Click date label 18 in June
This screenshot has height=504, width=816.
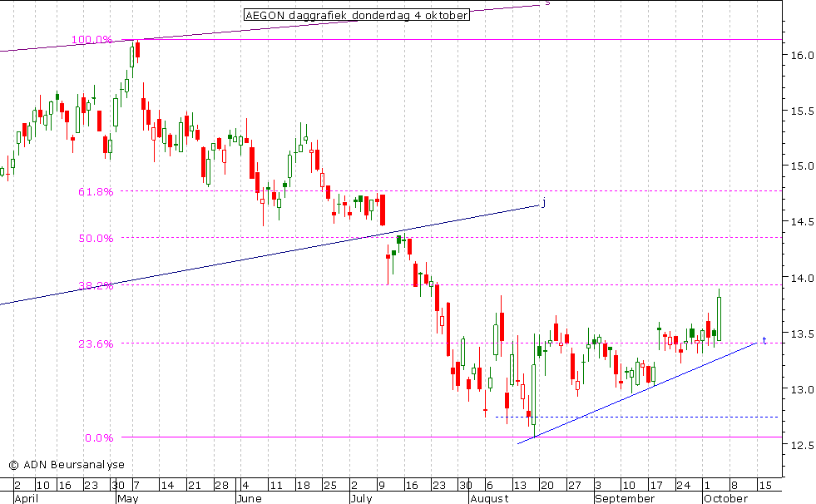point(303,485)
